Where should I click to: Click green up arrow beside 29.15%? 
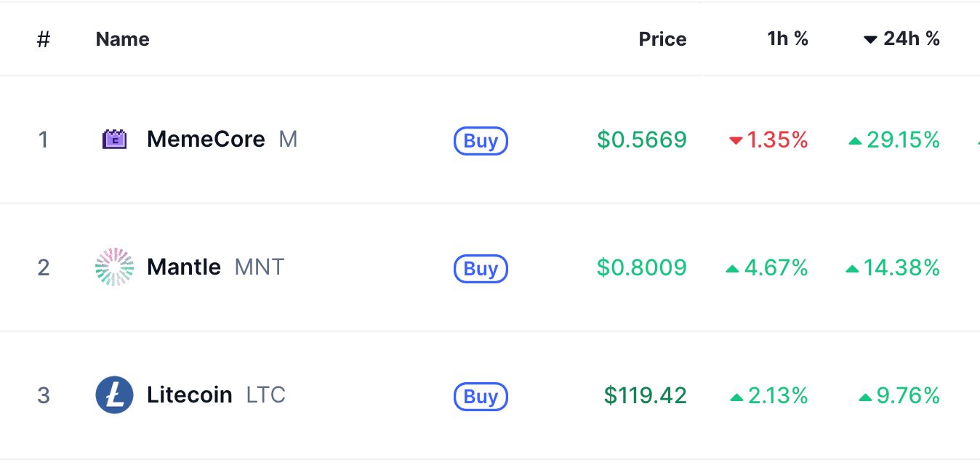click(x=856, y=141)
